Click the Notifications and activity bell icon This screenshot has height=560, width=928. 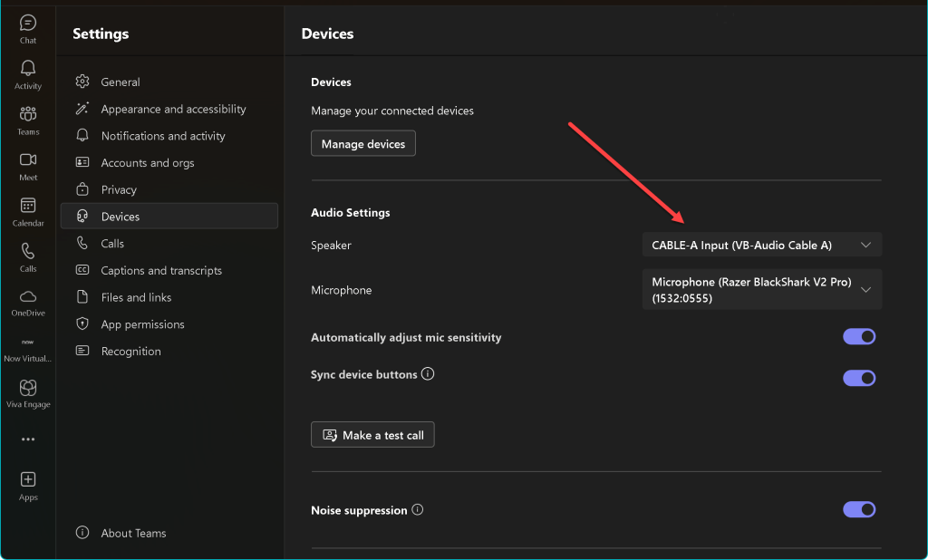pos(82,135)
